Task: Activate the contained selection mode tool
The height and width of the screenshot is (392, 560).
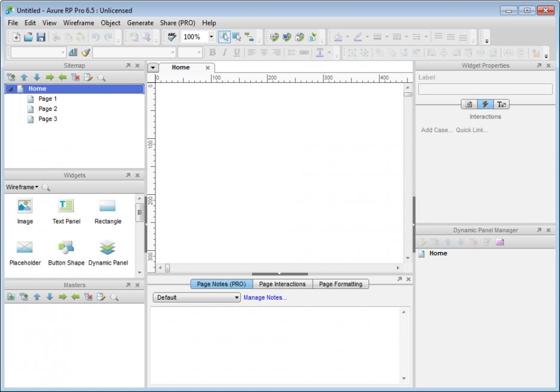Action: click(237, 37)
